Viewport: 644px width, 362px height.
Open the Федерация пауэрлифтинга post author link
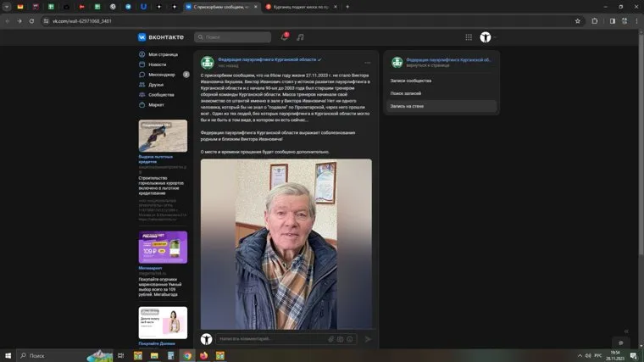click(x=266, y=59)
